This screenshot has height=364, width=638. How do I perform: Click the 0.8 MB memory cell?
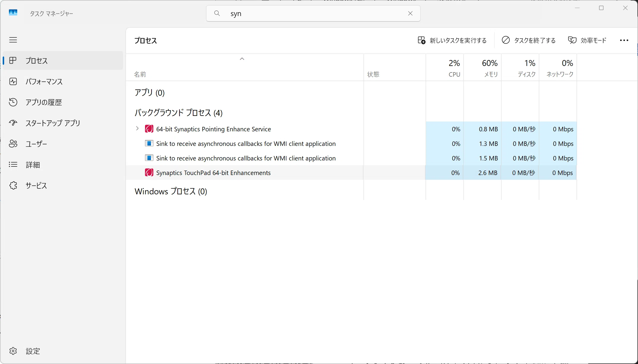click(482, 129)
